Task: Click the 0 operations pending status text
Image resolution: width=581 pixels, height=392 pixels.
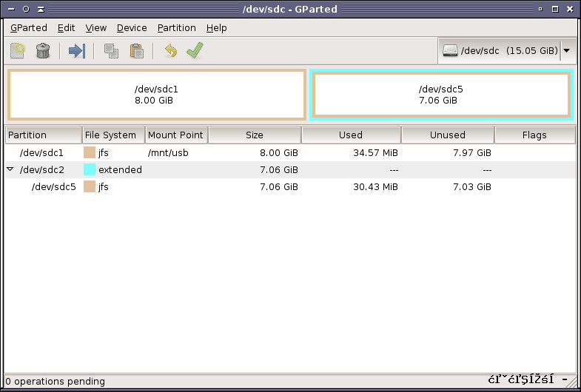Action: 56,381
